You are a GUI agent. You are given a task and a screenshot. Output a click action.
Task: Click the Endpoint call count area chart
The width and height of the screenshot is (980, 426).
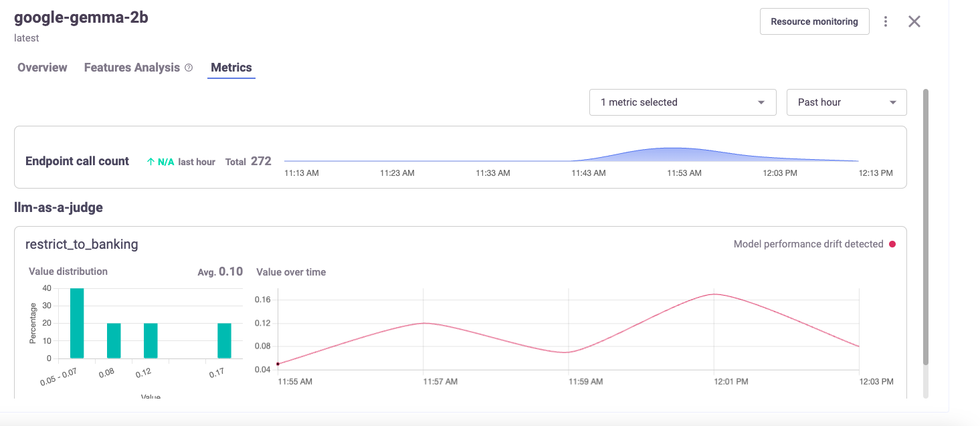(x=571, y=154)
